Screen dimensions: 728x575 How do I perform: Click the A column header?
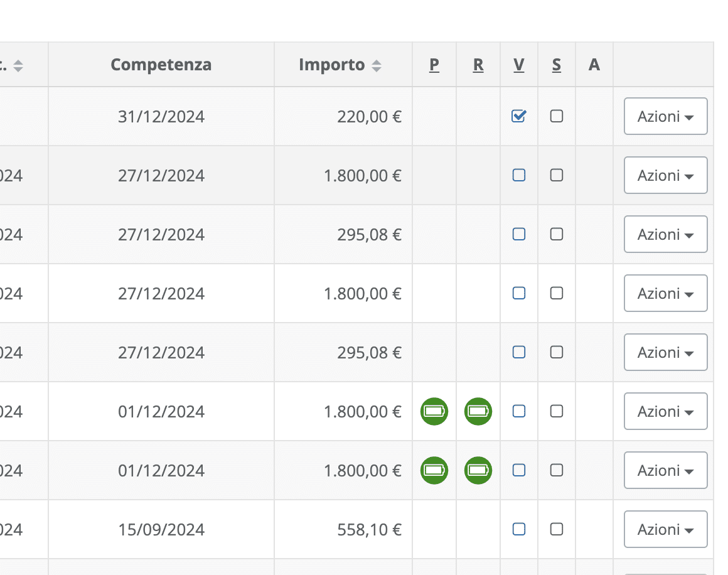pos(594,65)
